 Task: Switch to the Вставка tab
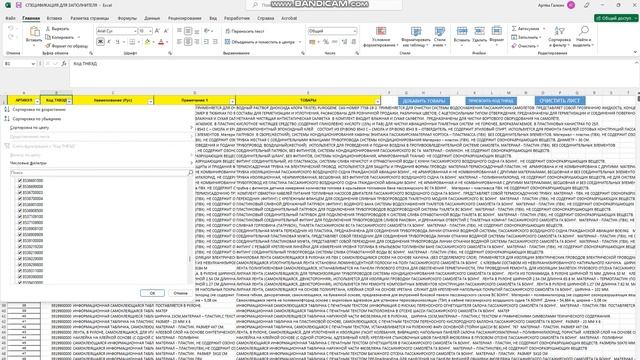tap(54, 18)
